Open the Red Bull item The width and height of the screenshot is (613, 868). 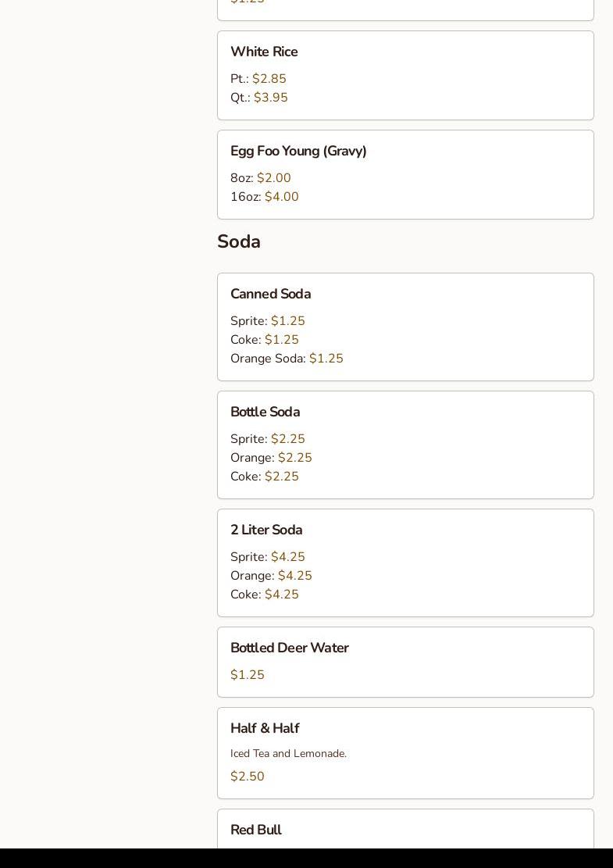click(x=256, y=830)
